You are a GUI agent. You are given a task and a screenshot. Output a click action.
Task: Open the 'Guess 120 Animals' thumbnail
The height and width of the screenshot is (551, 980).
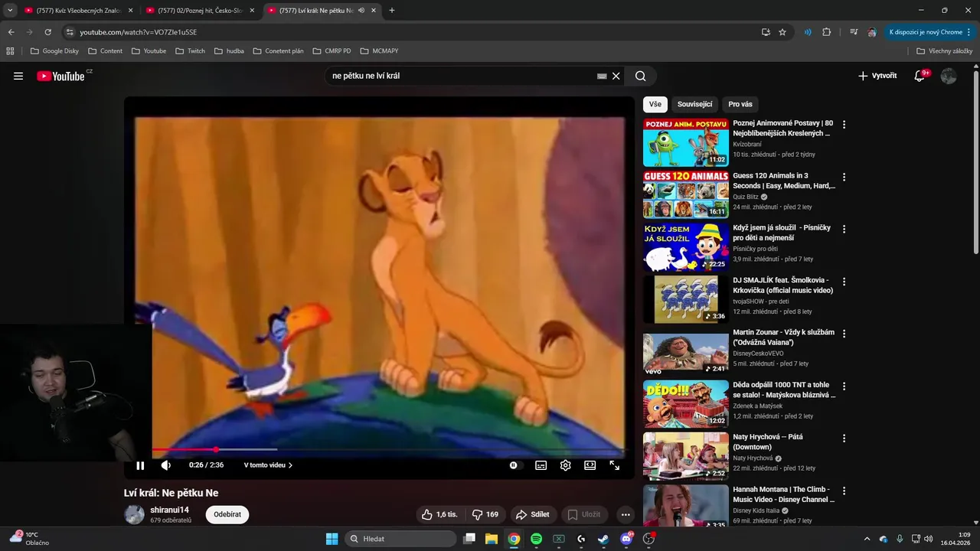click(x=686, y=195)
